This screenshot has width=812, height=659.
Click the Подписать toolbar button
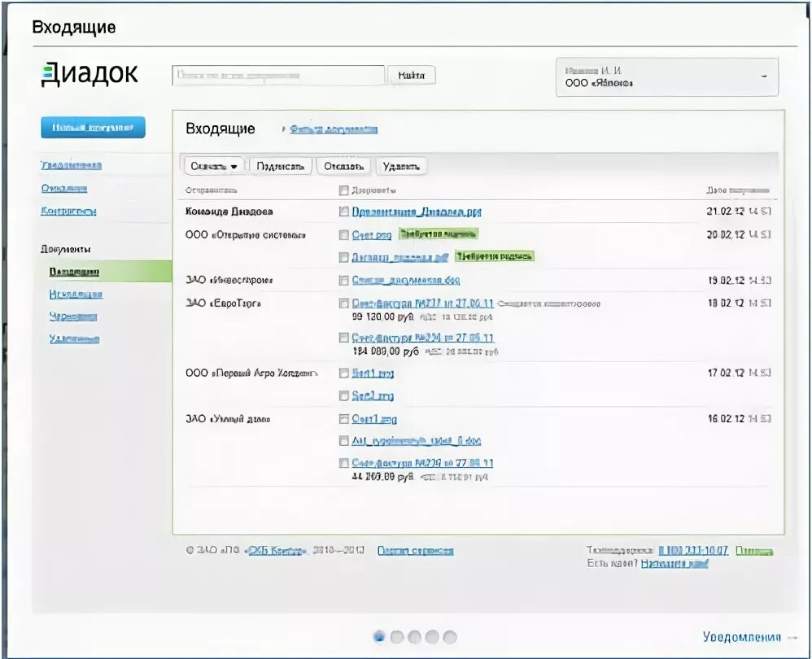(x=280, y=166)
